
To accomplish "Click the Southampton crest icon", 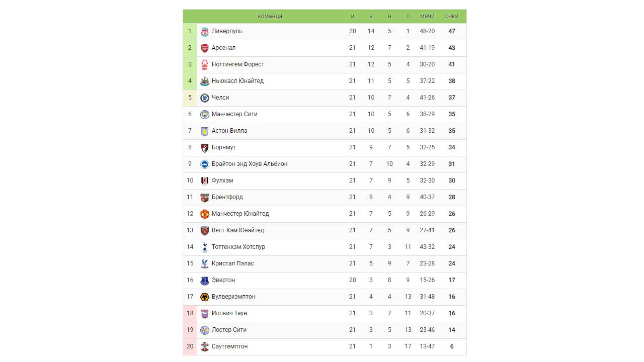I will pos(205,347).
